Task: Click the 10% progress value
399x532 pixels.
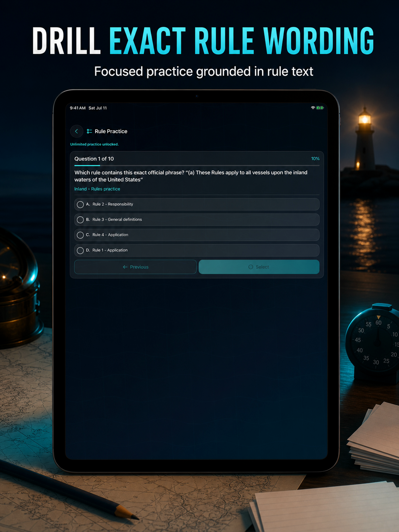Action: coord(315,159)
